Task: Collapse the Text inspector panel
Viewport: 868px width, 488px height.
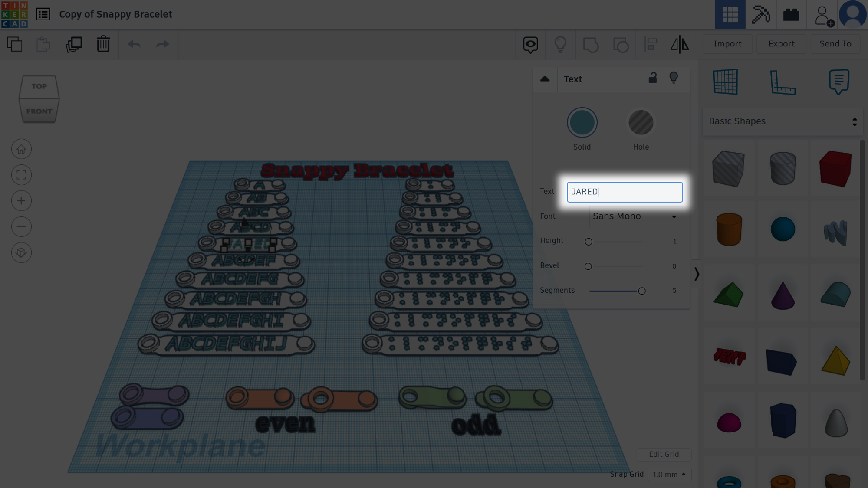Action: [545, 79]
